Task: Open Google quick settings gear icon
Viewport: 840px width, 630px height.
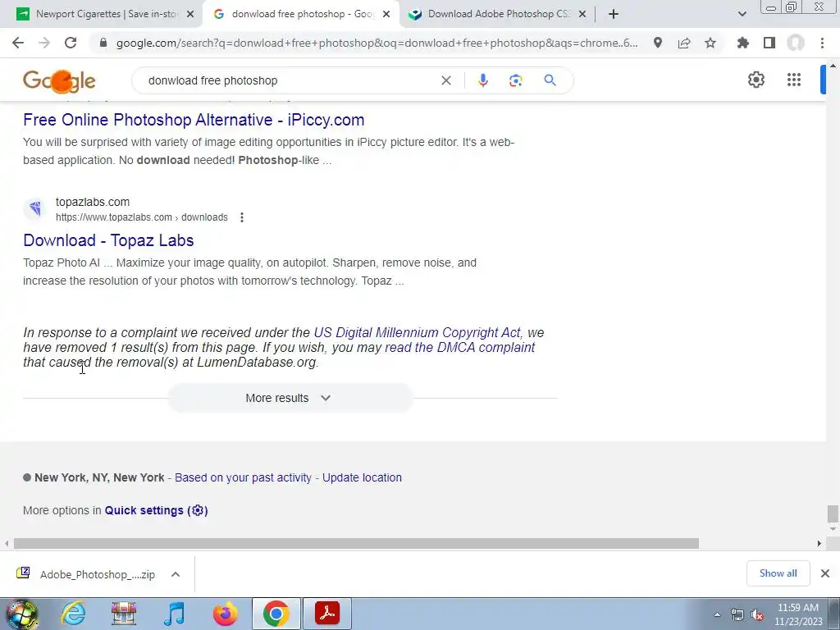Action: 756,80
